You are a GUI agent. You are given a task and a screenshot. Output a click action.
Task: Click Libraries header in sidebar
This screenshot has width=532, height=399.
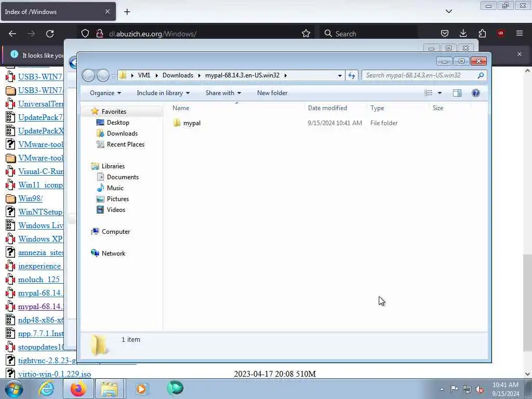pos(113,166)
